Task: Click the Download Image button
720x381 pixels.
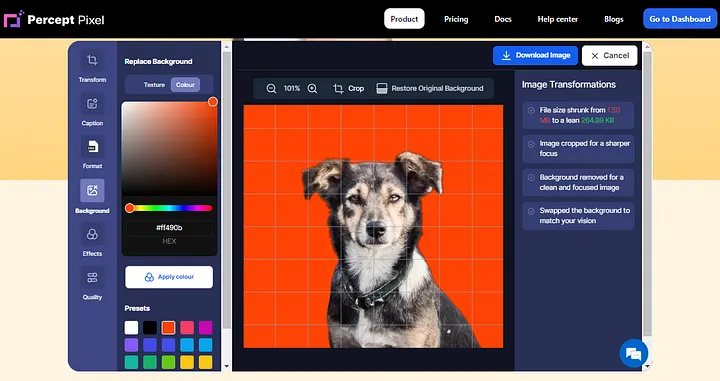Action: 535,56
